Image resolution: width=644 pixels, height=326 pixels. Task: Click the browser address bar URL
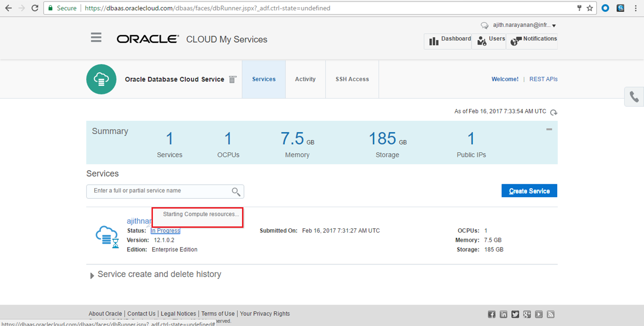pos(207,8)
